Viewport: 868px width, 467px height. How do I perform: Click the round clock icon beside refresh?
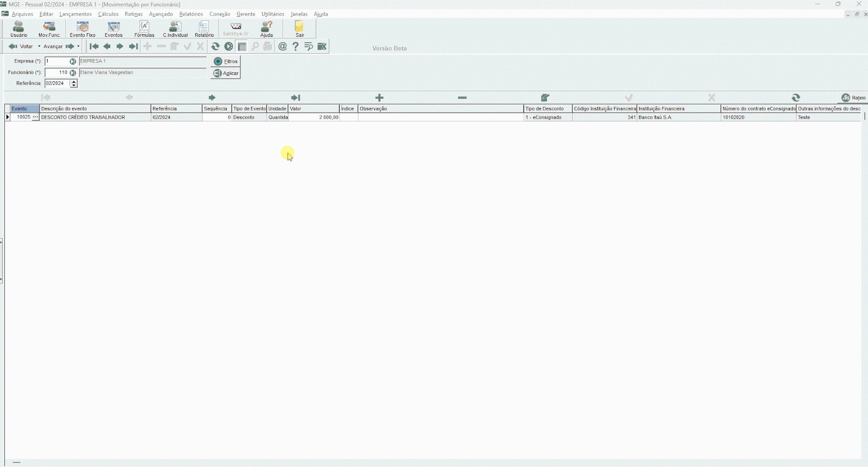tap(229, 47)
